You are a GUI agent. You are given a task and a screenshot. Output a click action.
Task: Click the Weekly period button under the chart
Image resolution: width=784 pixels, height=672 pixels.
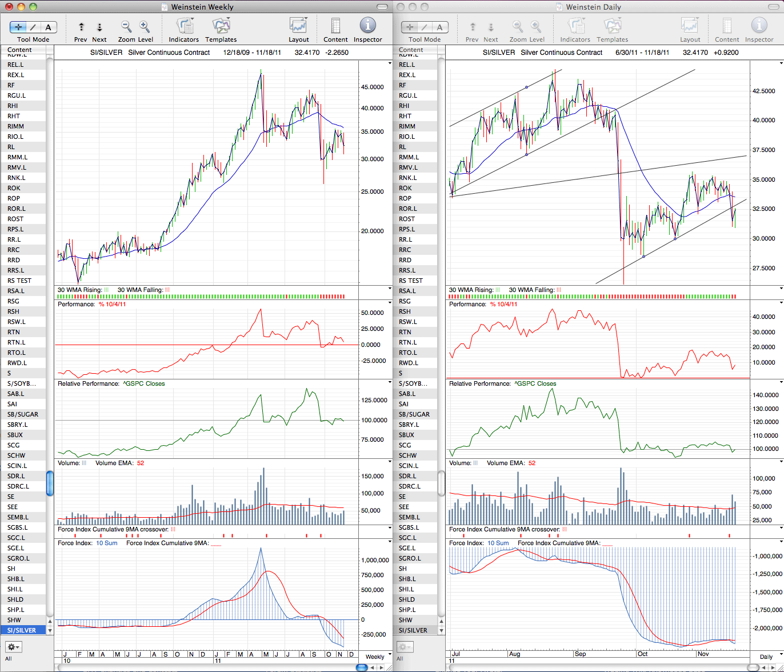point(375,657)
